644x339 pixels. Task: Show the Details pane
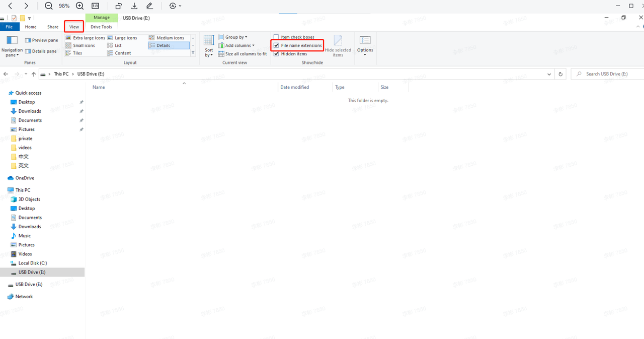(41, 51)
